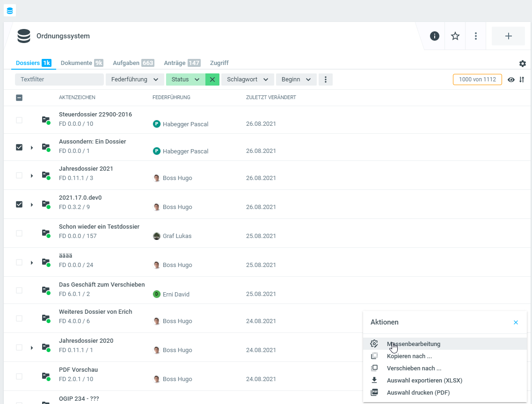Choose 'Auswahl exportieren (XLSX)' action
This screenshot has width=532, height=404.
[424, 380]
